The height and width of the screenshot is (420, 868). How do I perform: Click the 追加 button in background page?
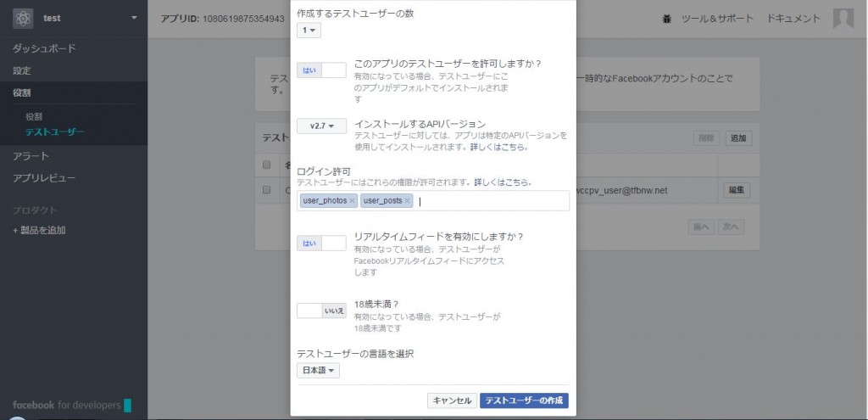click(738, 138)
